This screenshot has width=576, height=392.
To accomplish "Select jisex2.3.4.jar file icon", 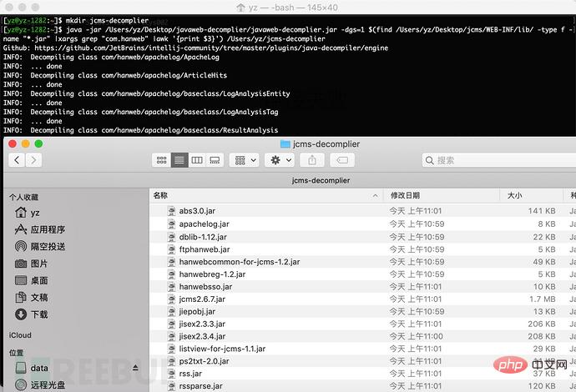I will point(172,336).
